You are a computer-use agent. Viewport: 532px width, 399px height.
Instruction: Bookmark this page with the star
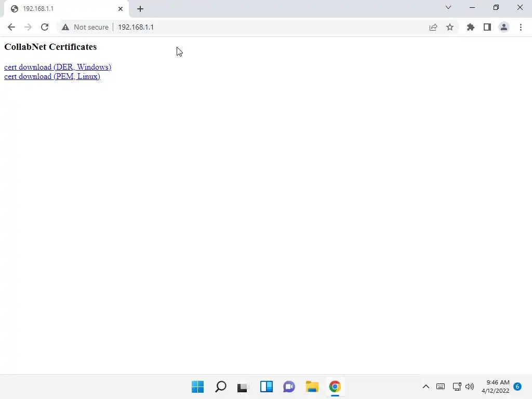449,27
